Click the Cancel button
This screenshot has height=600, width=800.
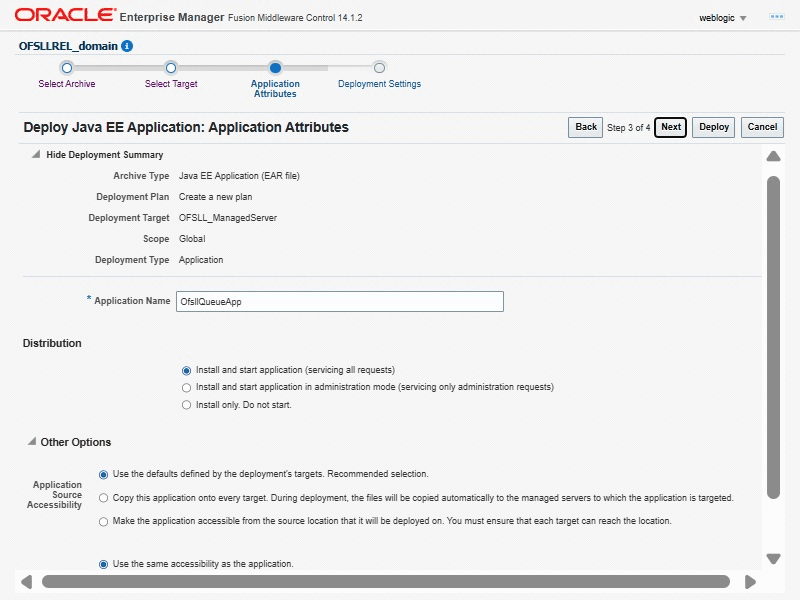(x=762, y=127)
